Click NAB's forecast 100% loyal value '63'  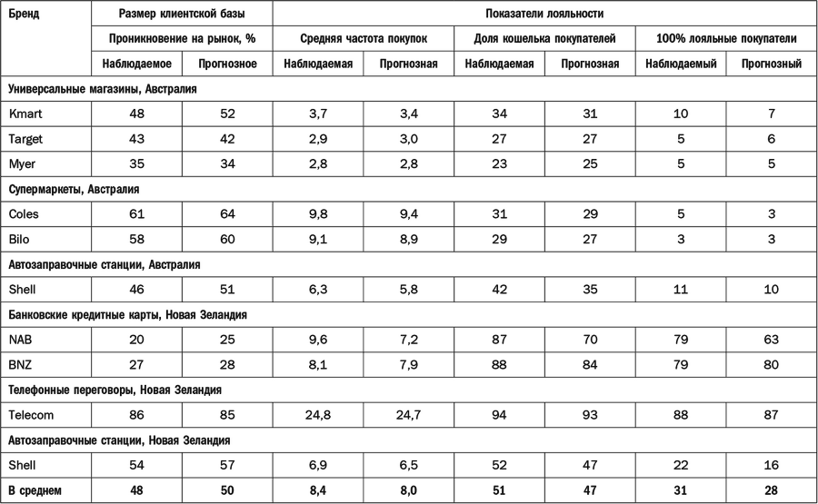pyautogui.click(x=772, y=340)
